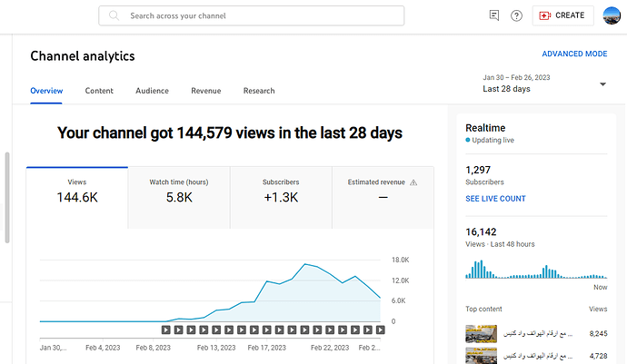Open the first top content video thumbnail
Image resolution: width=627 pixels, height=364 pixels.
click(x=481, y=334)
